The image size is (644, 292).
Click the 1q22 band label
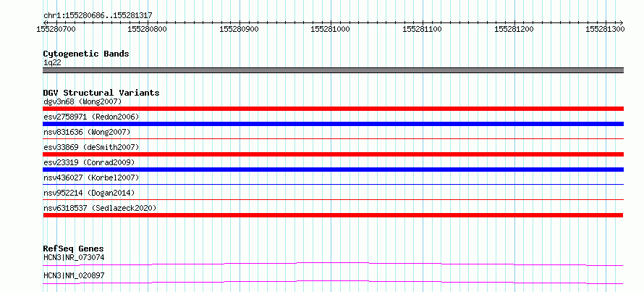[52, 63]
